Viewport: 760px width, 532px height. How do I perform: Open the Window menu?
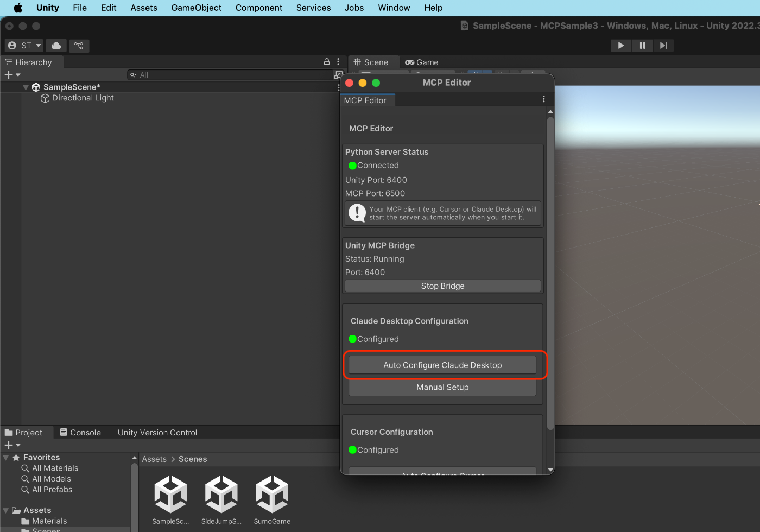click(x=394, y=8)
